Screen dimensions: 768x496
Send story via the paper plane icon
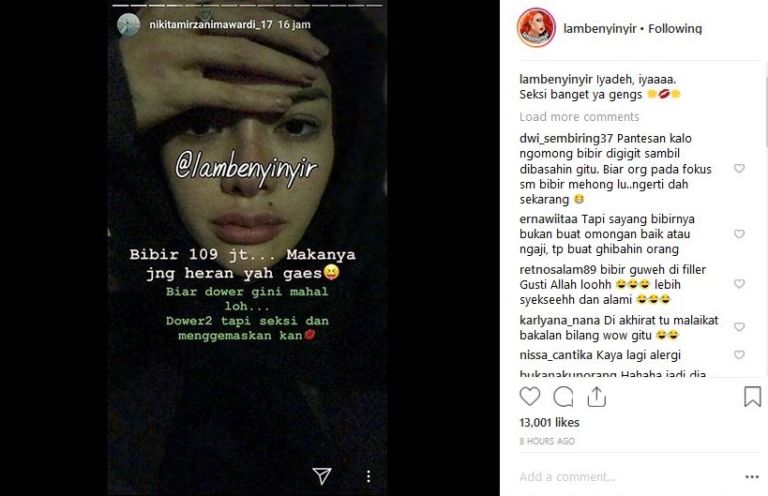[322, 475]
